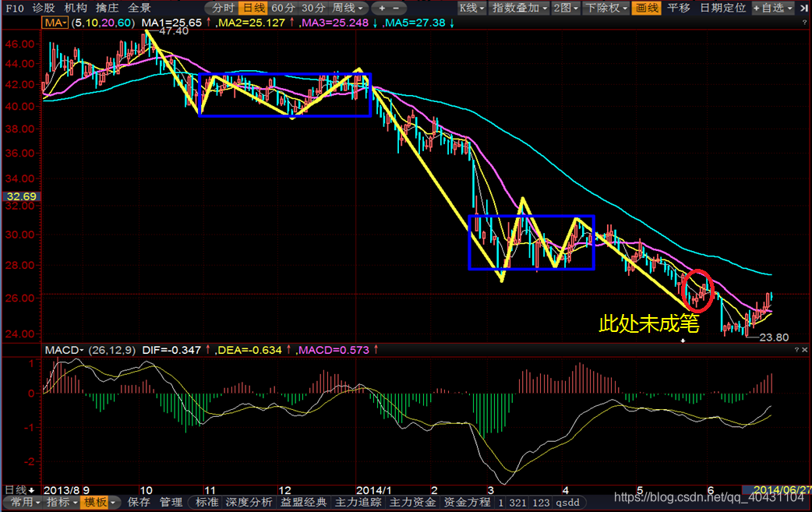This screenshot has width=812, height=512.
Task: Activate 平移 pan mode
Action: point(679,8)
